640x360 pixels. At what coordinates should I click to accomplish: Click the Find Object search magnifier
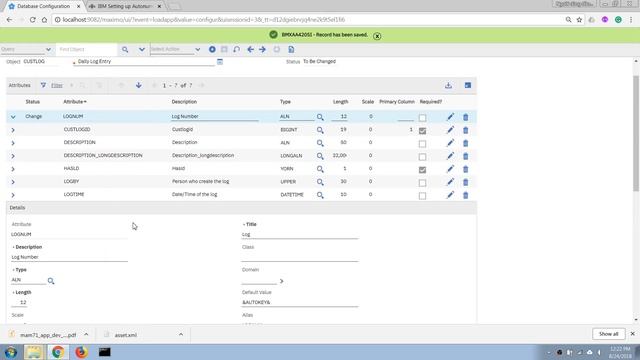click(125, 49)
